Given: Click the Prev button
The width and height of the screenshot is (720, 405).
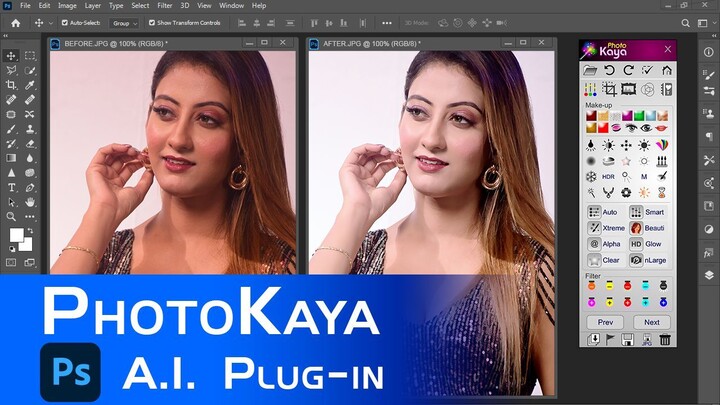Looking at the screenshot, I should tap(605, 322).
